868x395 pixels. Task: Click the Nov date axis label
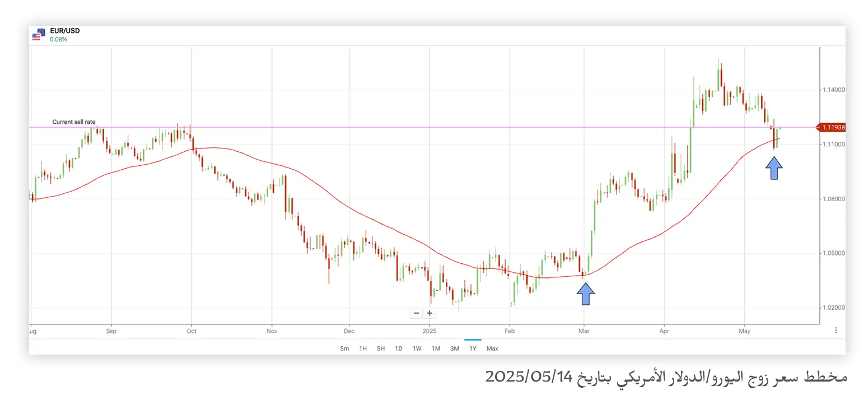point(272,331)
